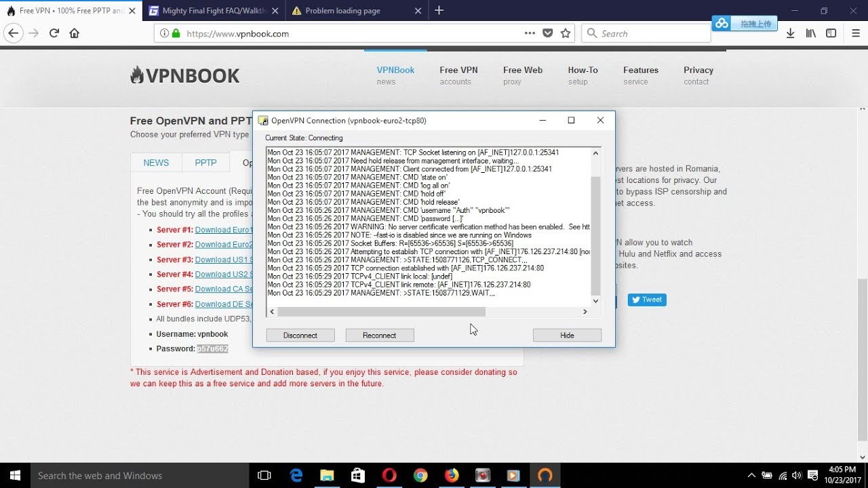Save page to Pocket icon
Viewport: 868px width, 488px height.
point(548,33)
